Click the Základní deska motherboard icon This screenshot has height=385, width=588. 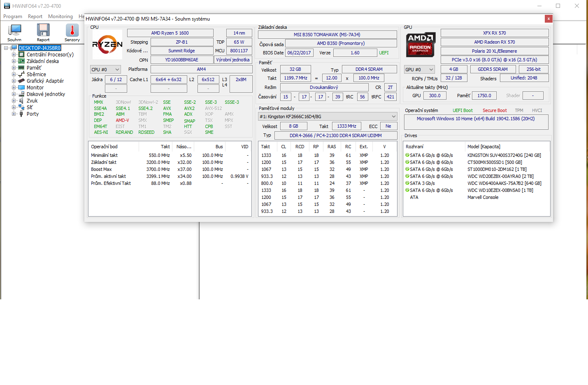pyautogui.click(x=21, y=61)
